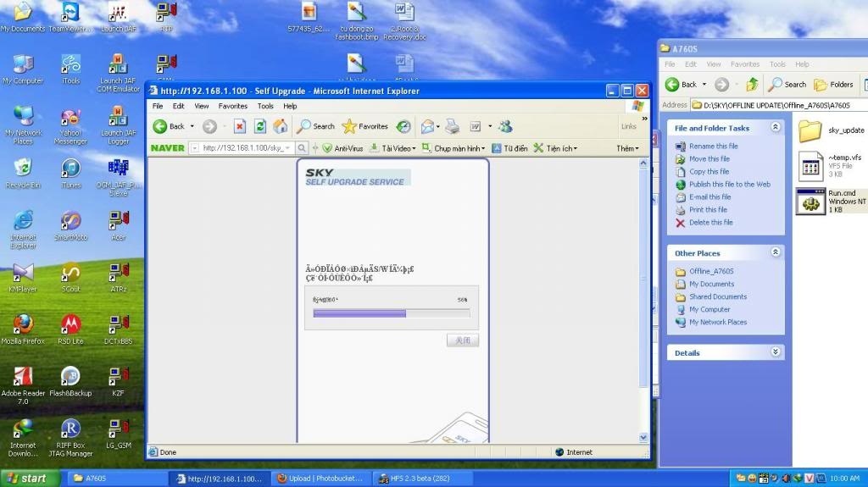Open KMPlayer desktop icon

(23, 277)
